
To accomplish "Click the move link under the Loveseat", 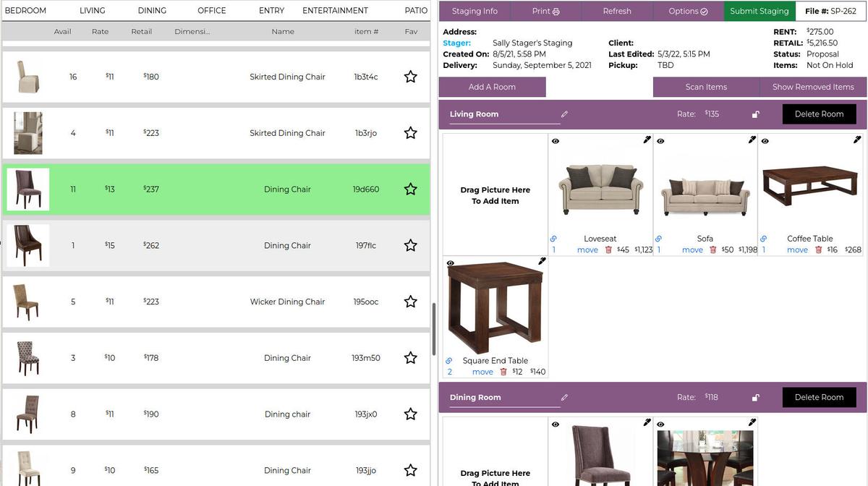I will (587, 250).
